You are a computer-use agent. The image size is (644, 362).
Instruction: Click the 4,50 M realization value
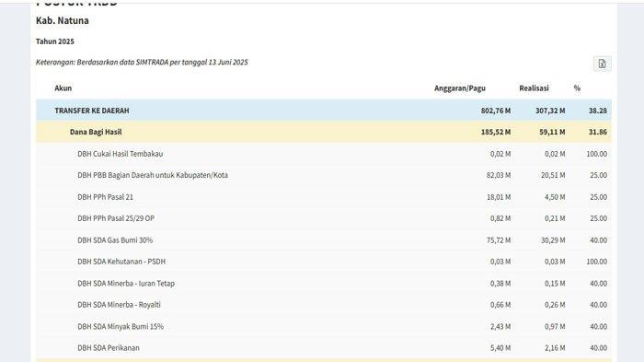click(x=555, y=197)
